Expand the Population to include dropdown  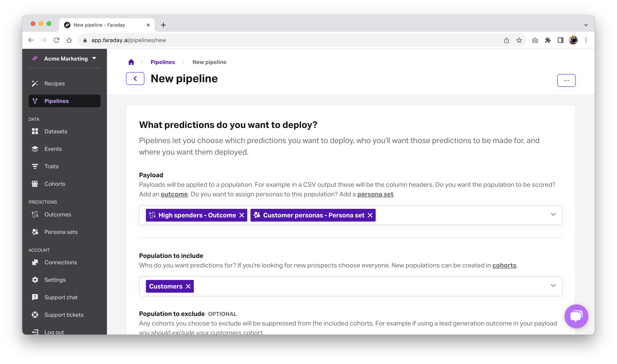coord(553,286)
